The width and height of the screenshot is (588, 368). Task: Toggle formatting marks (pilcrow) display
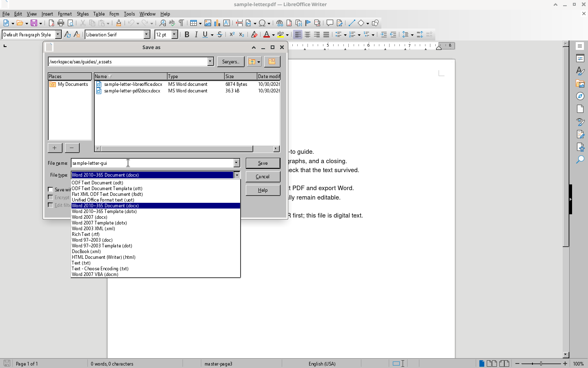click(x=181, y=23)
